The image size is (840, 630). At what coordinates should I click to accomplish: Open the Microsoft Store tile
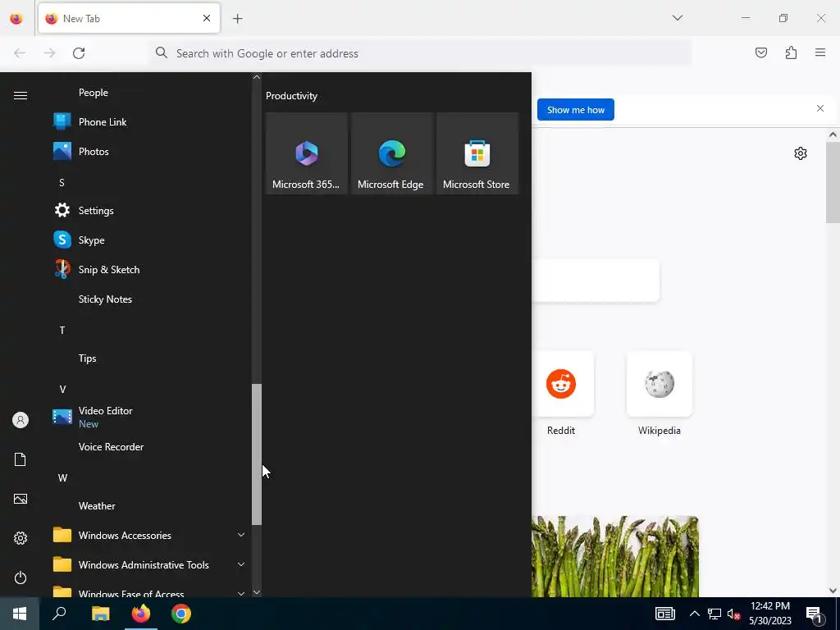click(477, 153)
